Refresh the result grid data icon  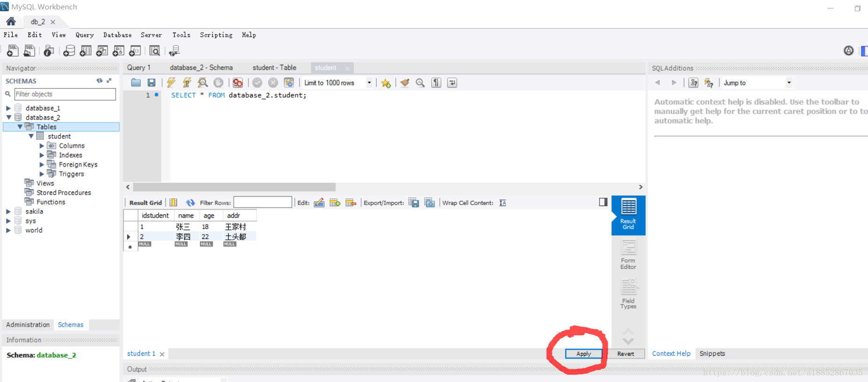190,203
